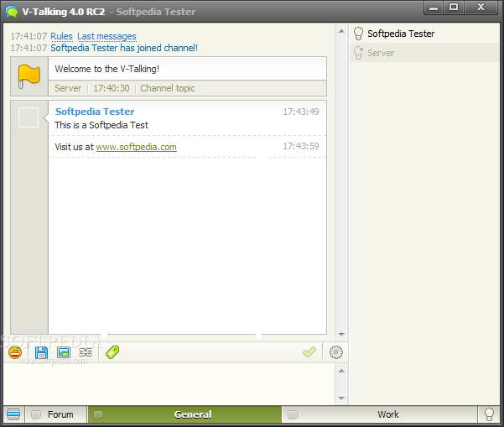Image resolution: width=504 pixels, height=427 pixels.
Task: Click the Softpedia Tester sender name
Action: pos(95,112)
